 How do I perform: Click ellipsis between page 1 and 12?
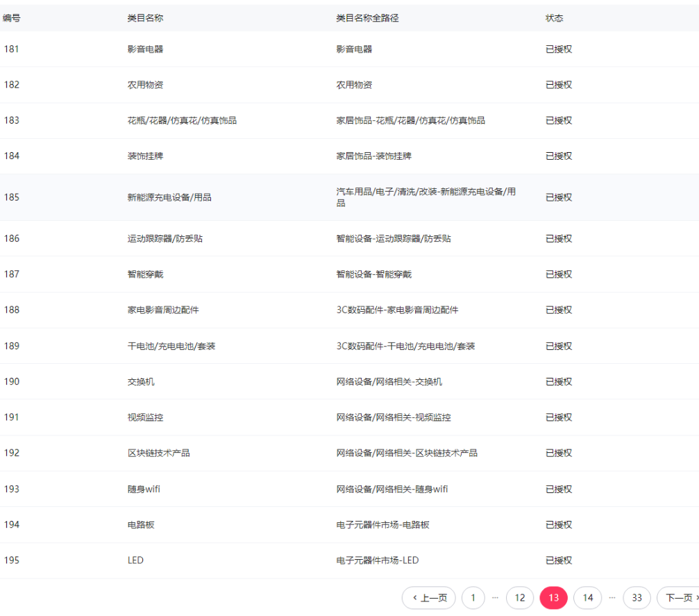[496, 597]
